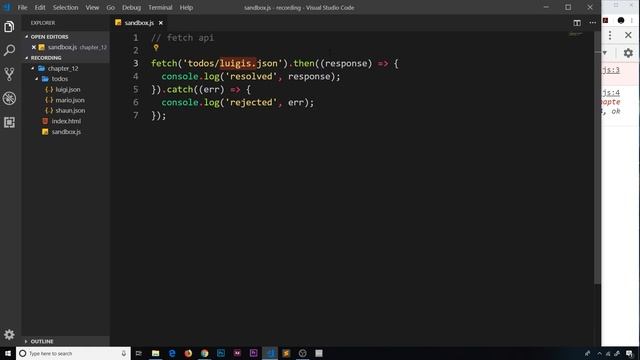Launch Edge browser from taskbar
The height and width of the screenshot is (360, 640).
coord(172,353)
